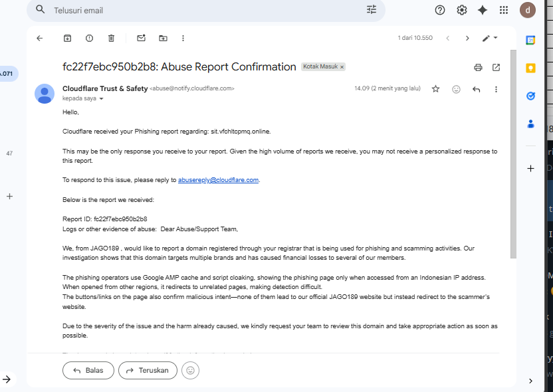
Task: Expand main menu arrow at bottom left
Action: pos(7,379)
